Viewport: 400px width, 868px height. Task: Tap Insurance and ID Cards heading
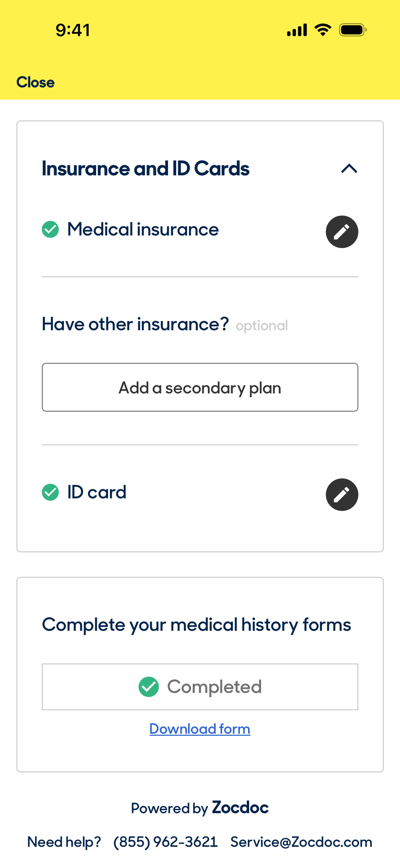click(x=145, y=169)
